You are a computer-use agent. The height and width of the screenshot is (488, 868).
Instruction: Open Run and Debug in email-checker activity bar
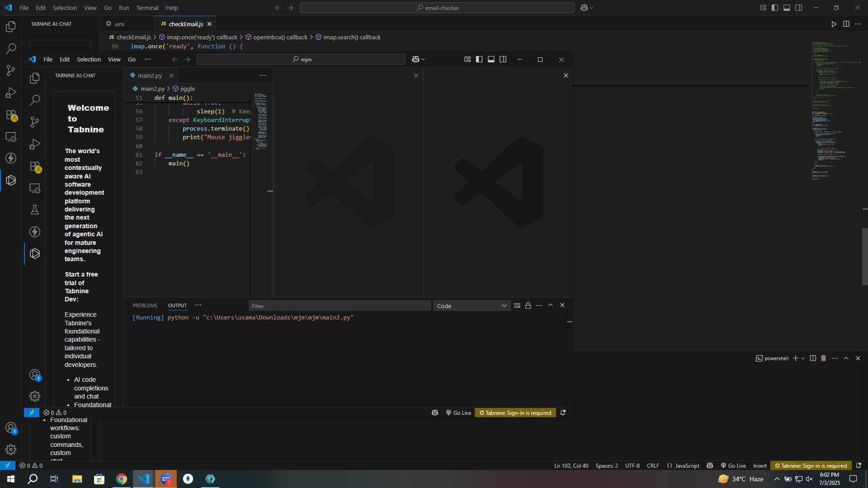tap(11, 93)
